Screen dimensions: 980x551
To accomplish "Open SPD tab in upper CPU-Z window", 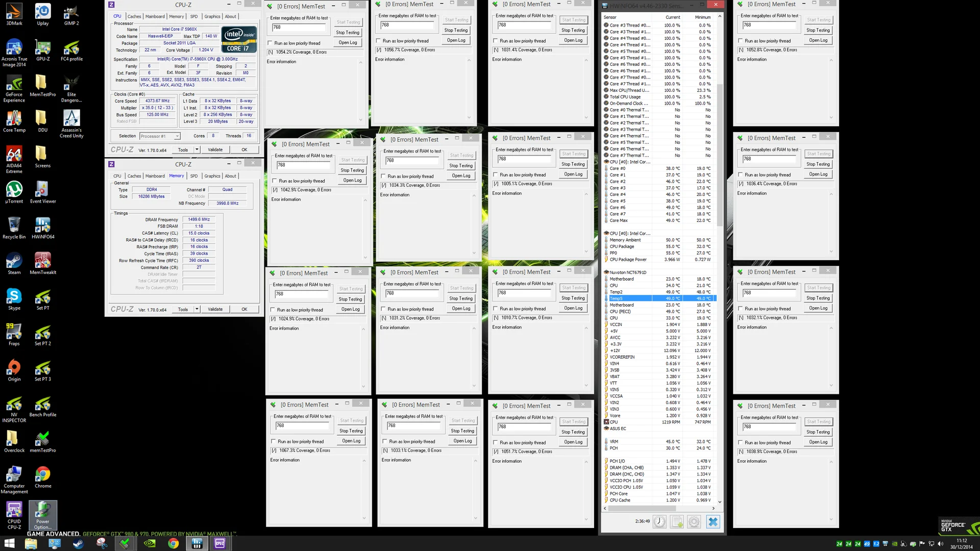I will 193,16.
